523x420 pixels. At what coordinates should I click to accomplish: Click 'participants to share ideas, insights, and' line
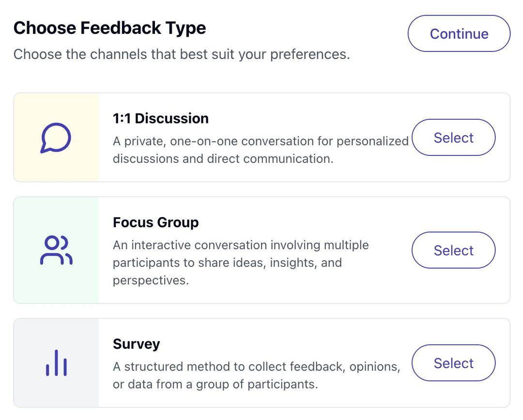(227, 263)
